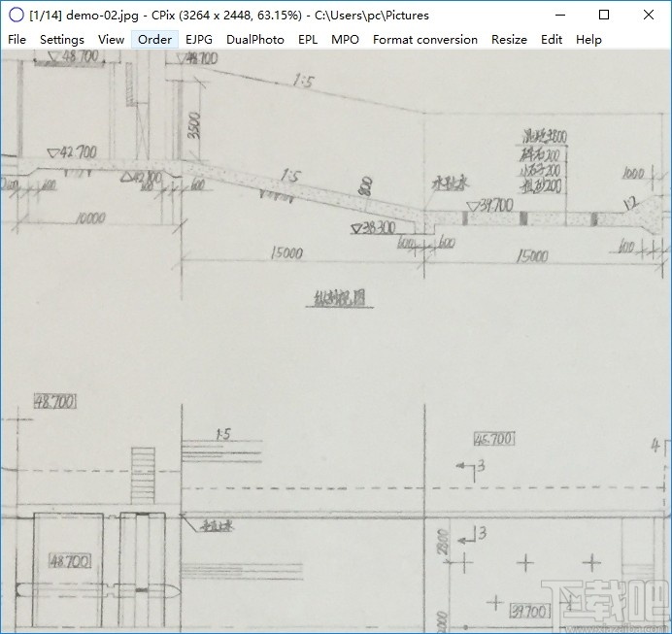The image size is (672, 634).
Task: Maximize the CPix window
Action: tap(604, 15)
